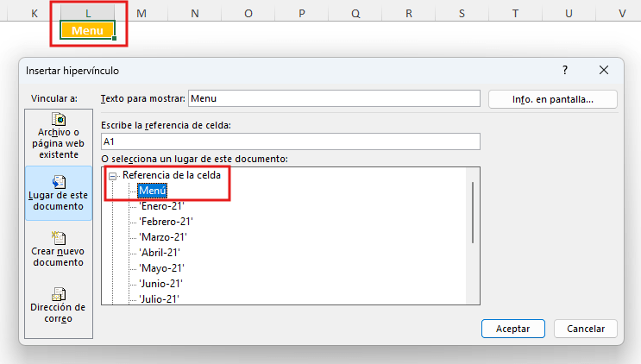This screenshot has width=641, height=364.
Task: Click the document places list scrollbar
Action: click(473, 212)
